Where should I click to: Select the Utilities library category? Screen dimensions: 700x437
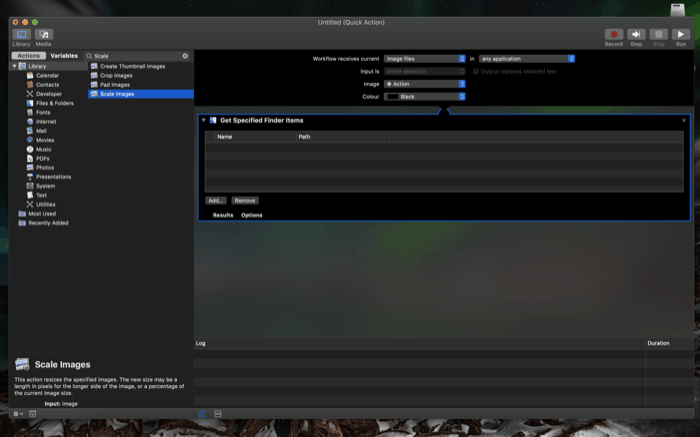point(46,204)
